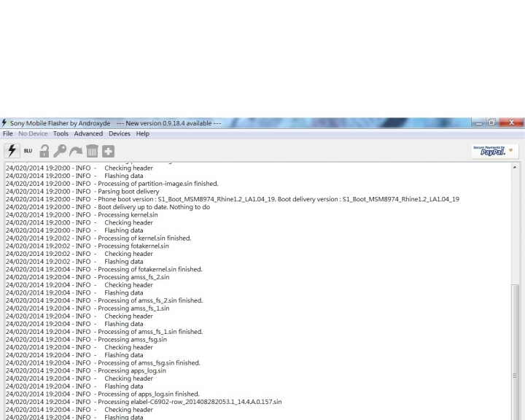This screenshot has width=525, height=420.
Task: Click the padlock root icon
Action: tap(44, 151)
